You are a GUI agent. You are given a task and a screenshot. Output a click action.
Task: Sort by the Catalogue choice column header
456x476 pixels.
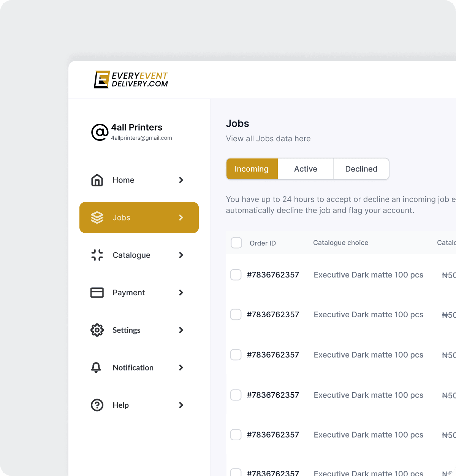[x=340, y=243]
